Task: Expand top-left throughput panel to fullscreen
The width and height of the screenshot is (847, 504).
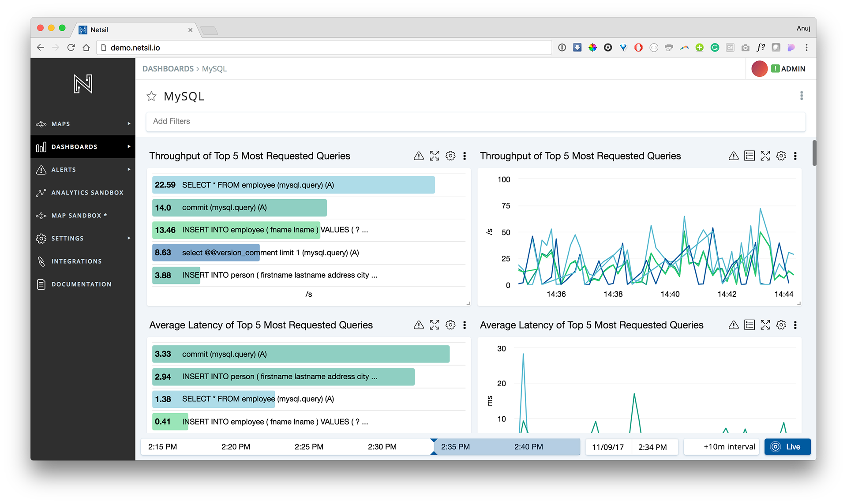Action: point(435,156)
